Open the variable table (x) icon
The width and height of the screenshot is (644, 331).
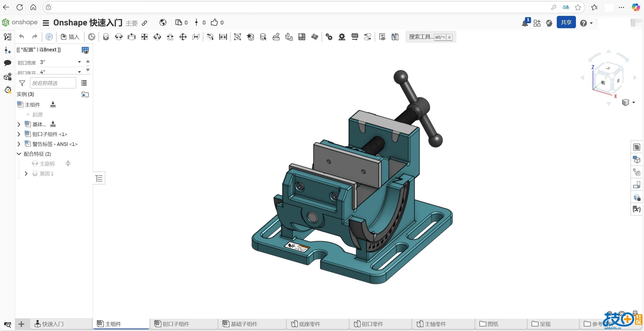636,209
